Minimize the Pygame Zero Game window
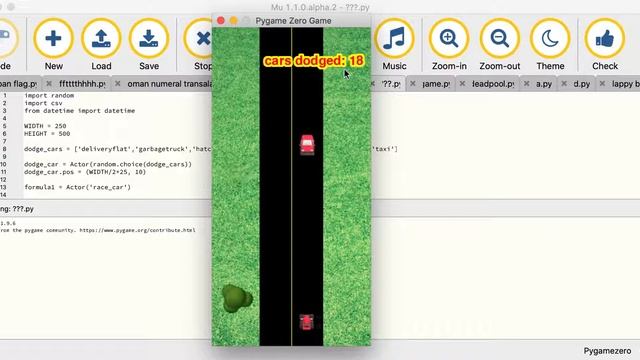640x360 pixels. point(233,20)
